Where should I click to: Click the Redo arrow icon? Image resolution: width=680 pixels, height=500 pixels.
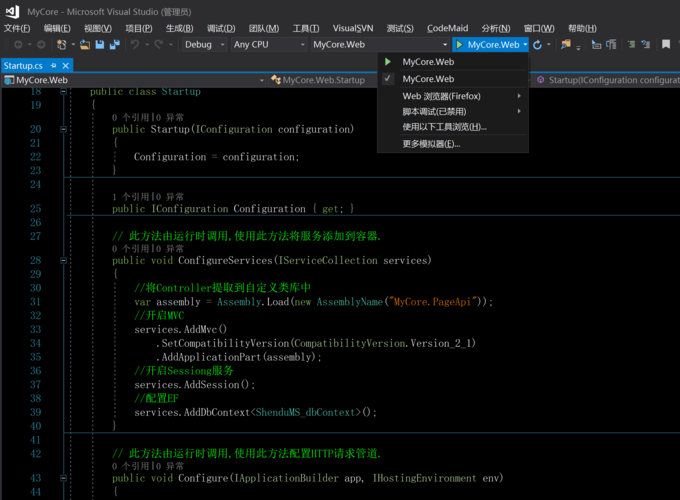point(159,44)
